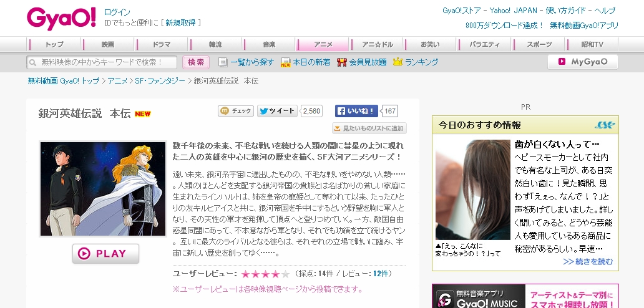Click the crown icon beside ランキング
Image resolution: width=644 pixels, height=308 pixels.
tap(398, 62)
